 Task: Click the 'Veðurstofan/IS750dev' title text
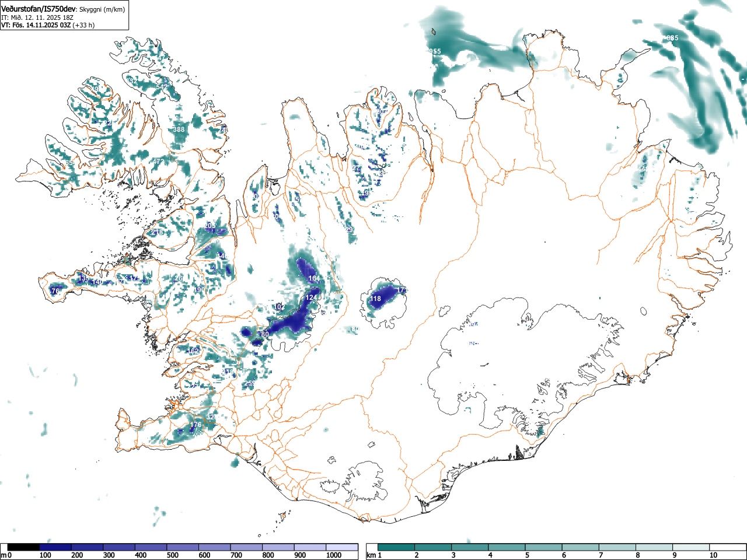tap(39, 9)
